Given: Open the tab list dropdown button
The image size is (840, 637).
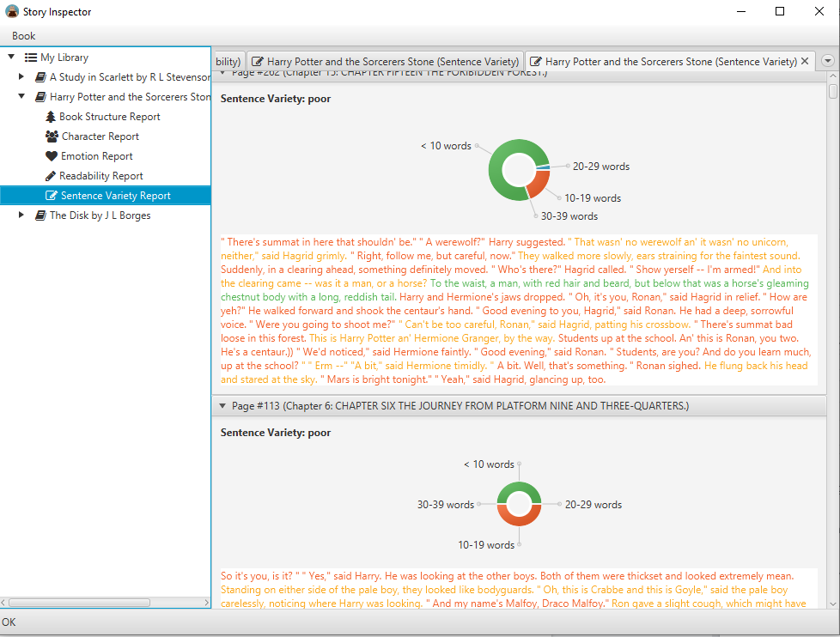Looking at the screenshot, I should point(828,60).
